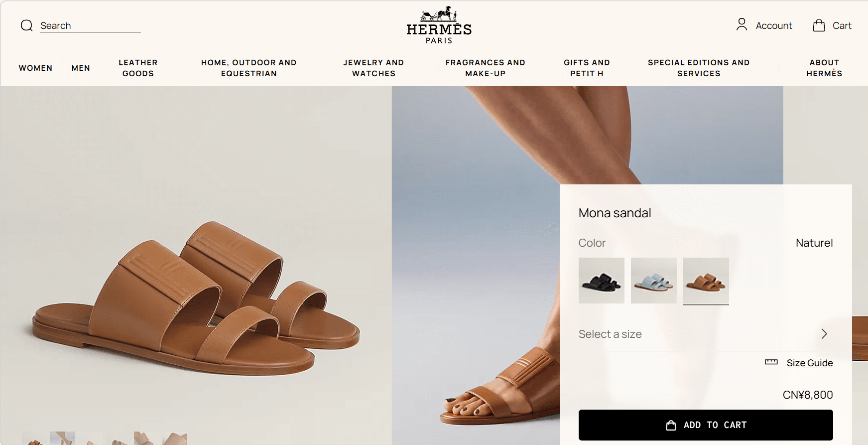Viewport: 868px width, 445px height.
Task: Add Mona sandal to cart
Action: (x=706, y=425)
